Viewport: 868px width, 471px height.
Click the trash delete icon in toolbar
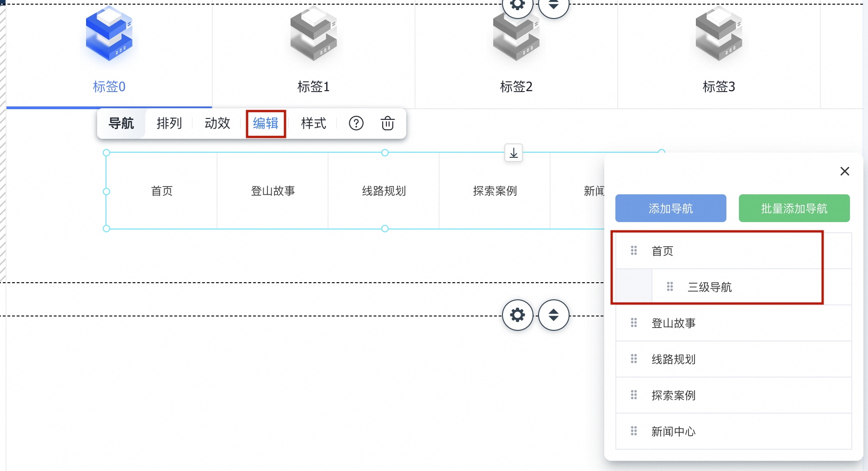(388, 124)
